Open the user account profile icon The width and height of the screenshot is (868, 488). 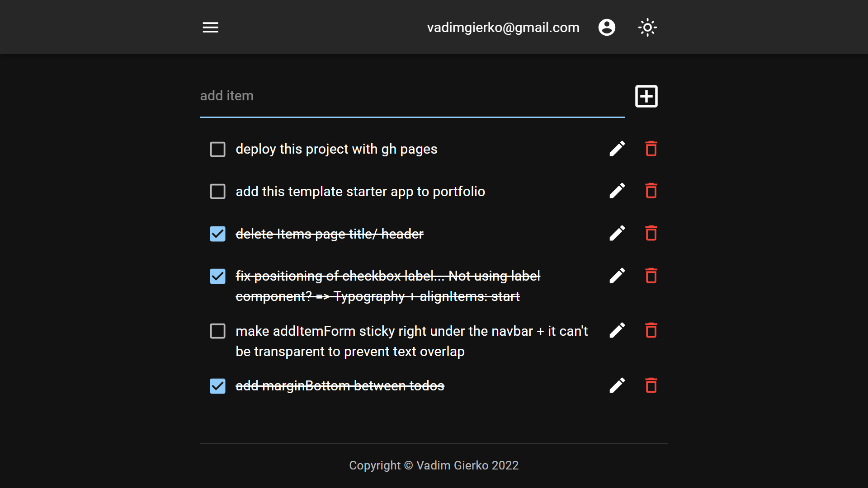coord(607,28)
